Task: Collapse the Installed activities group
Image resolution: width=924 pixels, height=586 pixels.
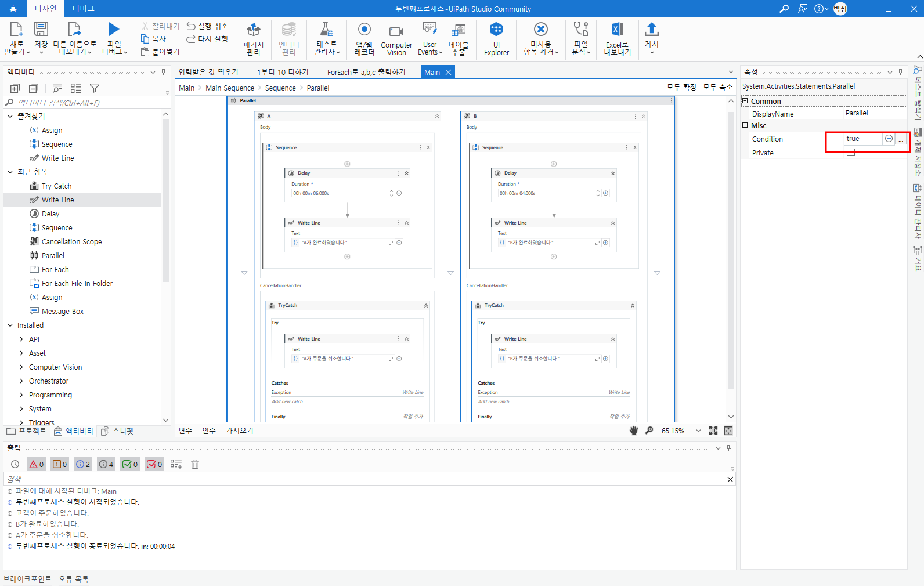Action: coord(10,325)
